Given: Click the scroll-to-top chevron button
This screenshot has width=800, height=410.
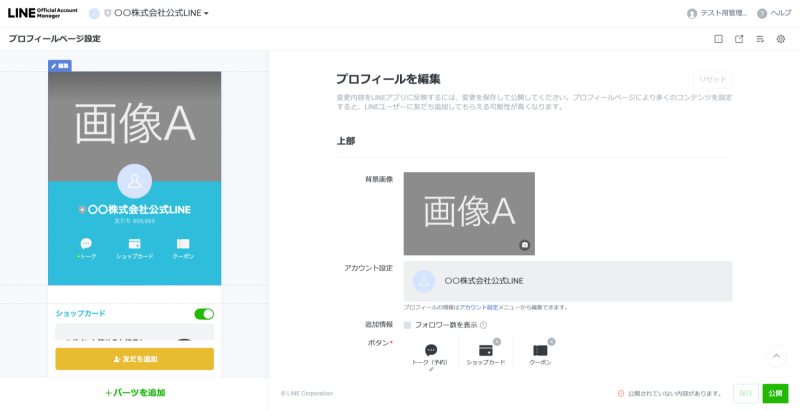Looking at the screenshot, I should pyautogui.click(x=777, y=356).
